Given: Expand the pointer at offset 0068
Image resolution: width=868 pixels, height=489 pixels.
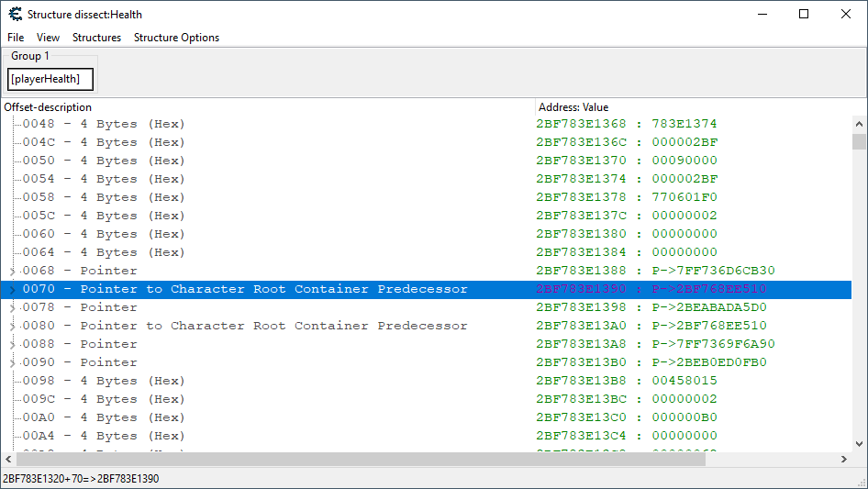Looking at the screenshot, I should [12, 272].
